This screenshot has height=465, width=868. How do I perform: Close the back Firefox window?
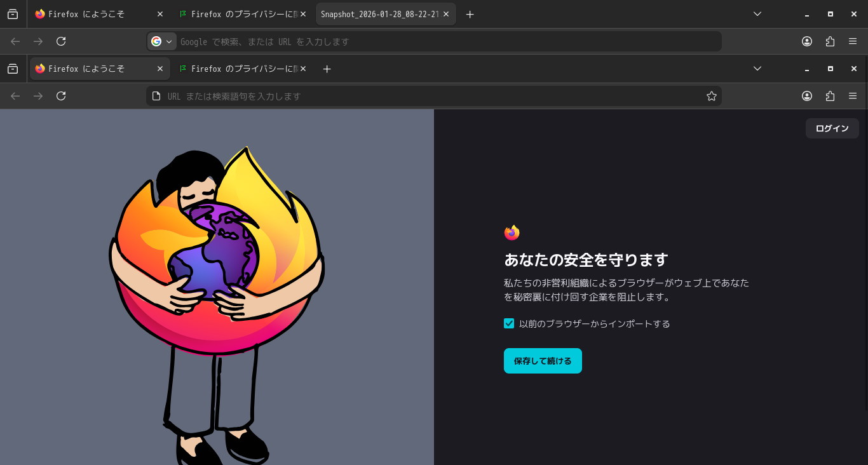[x=853, y=14]
